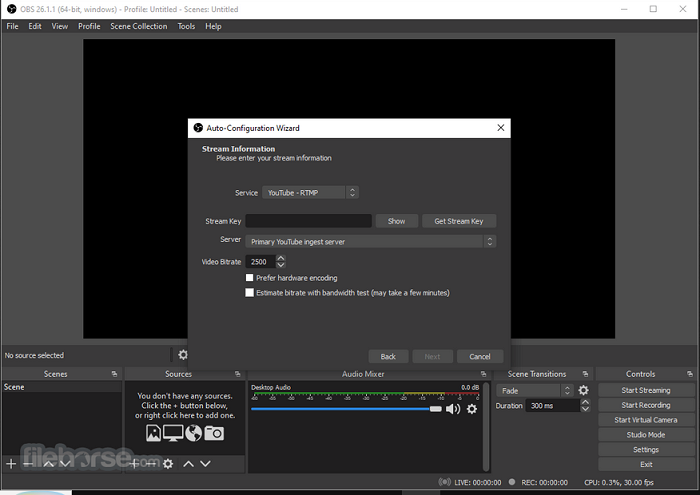This screenshot has width=700, height=495.
Task: Click the Desktop Audio volume slider
Action: click(345, 409)
